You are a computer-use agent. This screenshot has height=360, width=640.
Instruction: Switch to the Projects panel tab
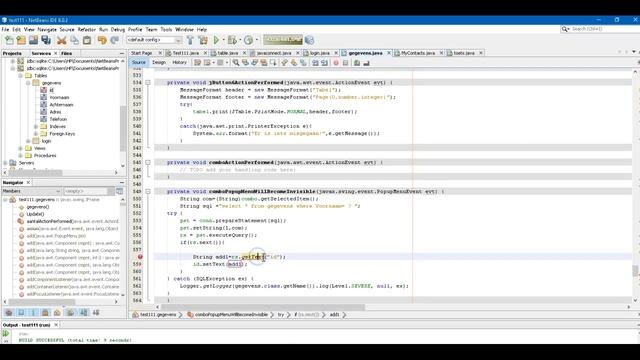12,53
